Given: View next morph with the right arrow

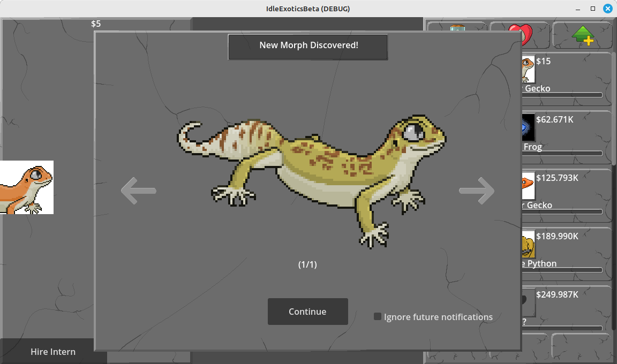Looking at the screenshot, I should click(x=477, y=191).
